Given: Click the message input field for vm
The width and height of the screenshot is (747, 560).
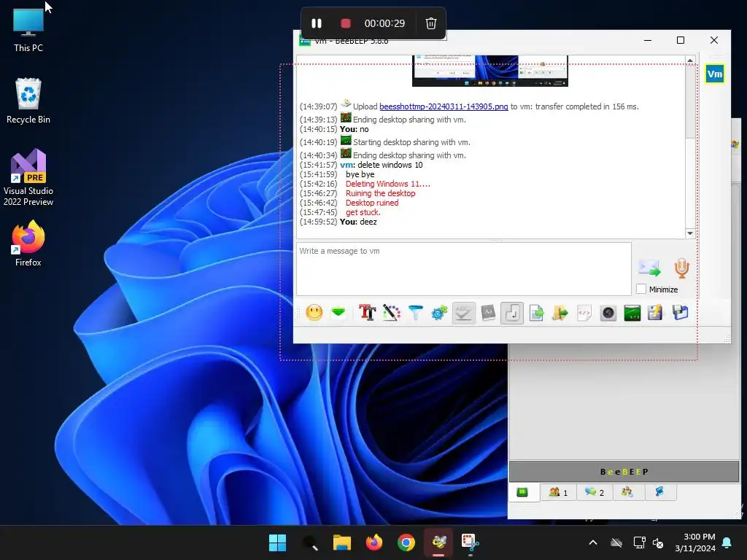Looking at the screenshot, I should pos(464,269).
